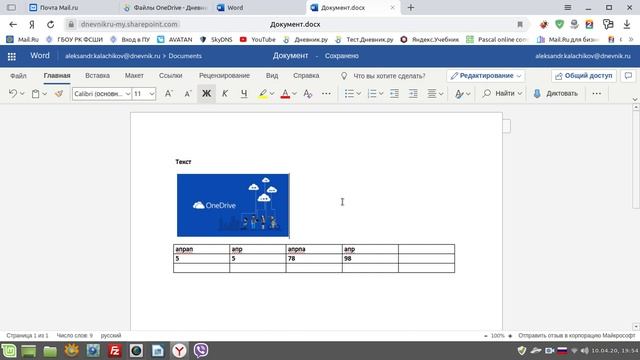Switch to the Рецензирование tab
The image size is (640, 360).
click(x=224, y=76)
